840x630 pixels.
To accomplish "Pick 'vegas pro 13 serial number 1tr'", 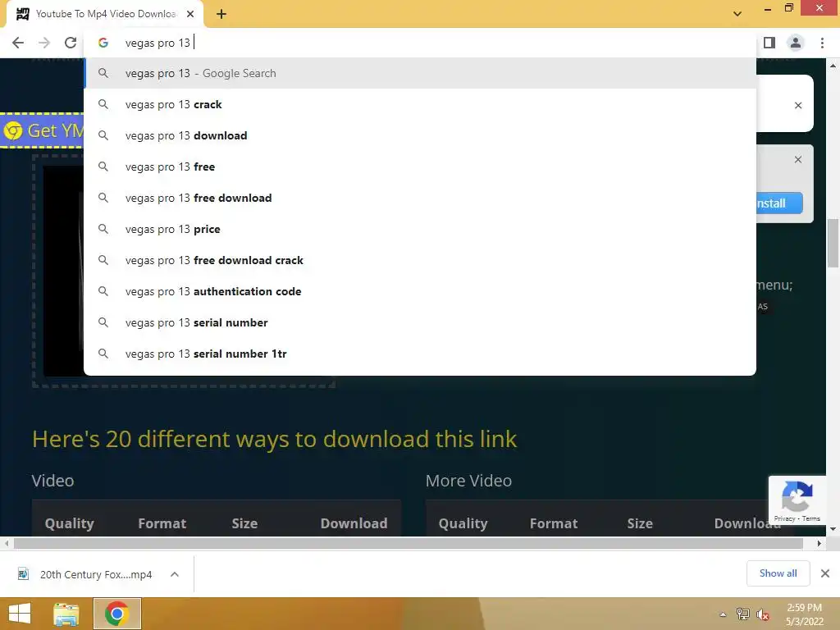I will 420,354.
